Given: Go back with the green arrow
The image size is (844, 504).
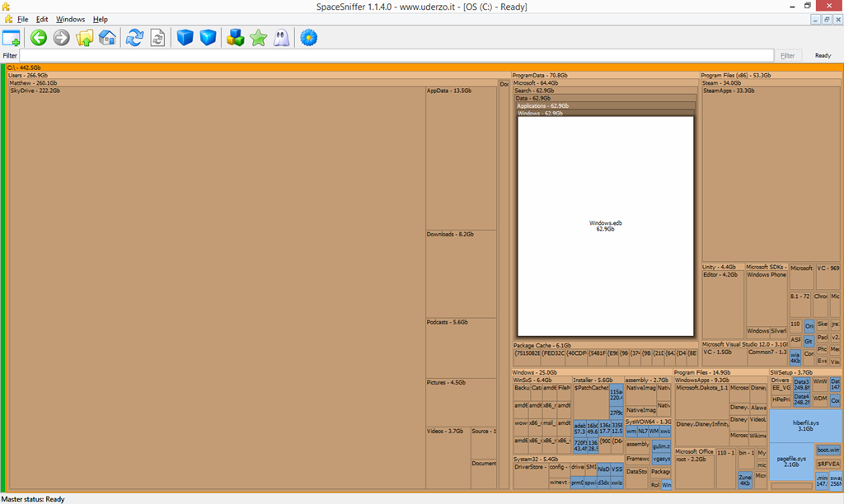Looking at the screenshot, I should (x=39, y=38).
